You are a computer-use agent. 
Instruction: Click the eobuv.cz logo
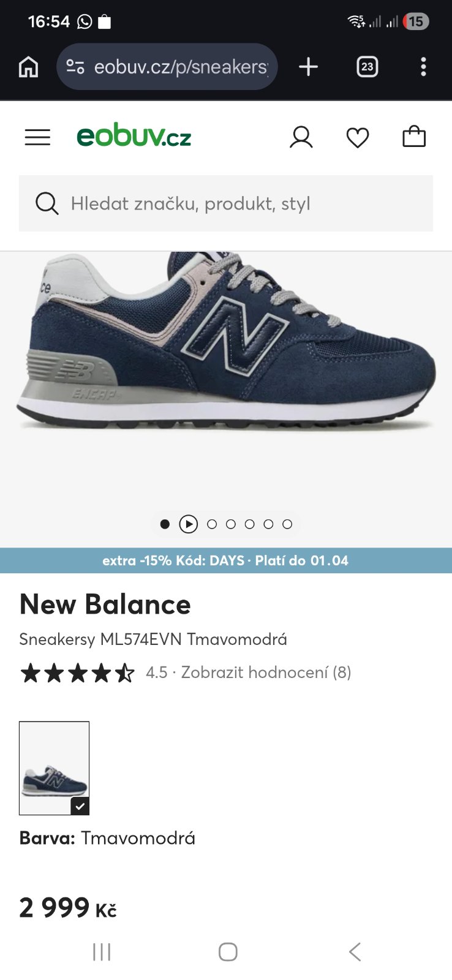coord(134,136)
